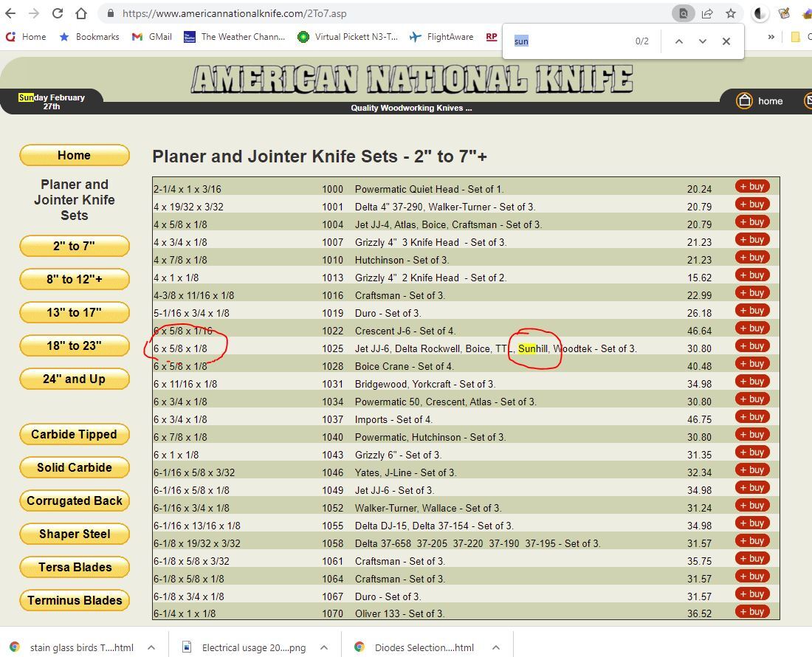Expand options for Diodes Selection download
Screen dimensions: 812x657
coord(495,647)
